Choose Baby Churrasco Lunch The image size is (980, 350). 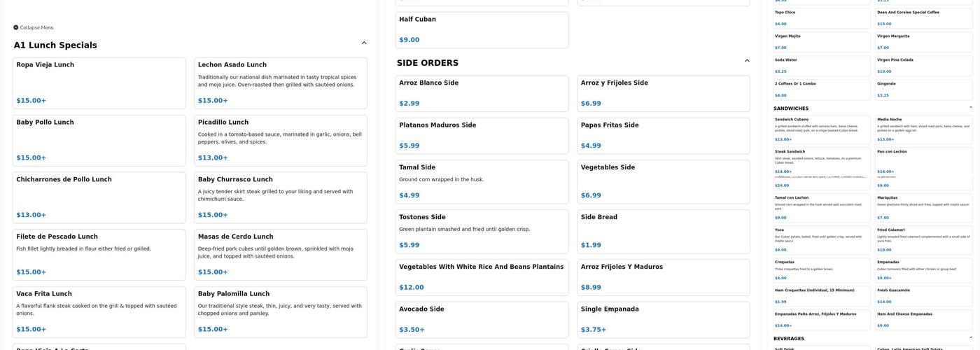coord(280,197)
